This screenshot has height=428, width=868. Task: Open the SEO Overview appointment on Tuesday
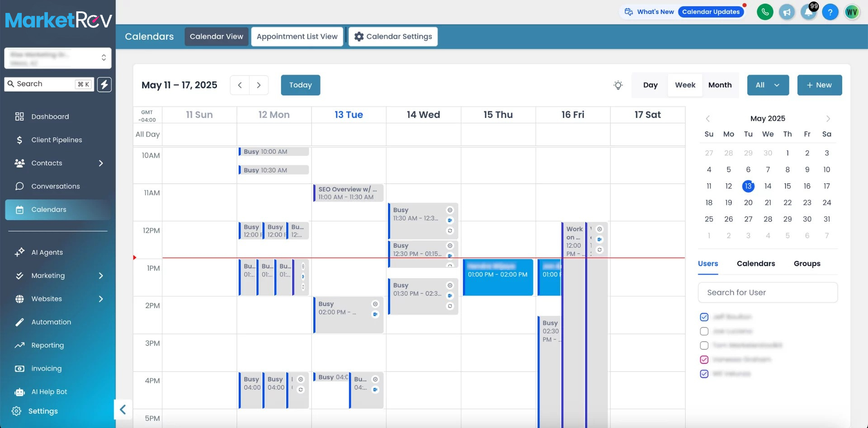pyautogui.click(x=349, y=193)
